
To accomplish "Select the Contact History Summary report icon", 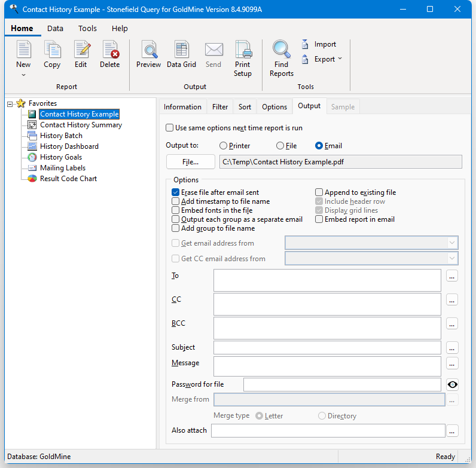I will point(32,125).
